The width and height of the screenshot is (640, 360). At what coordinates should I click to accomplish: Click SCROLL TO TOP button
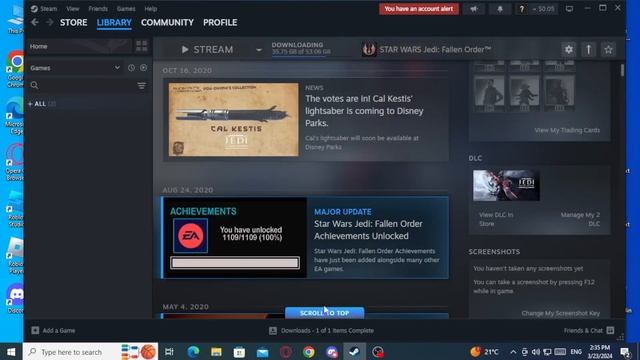[x=324, y=313]
